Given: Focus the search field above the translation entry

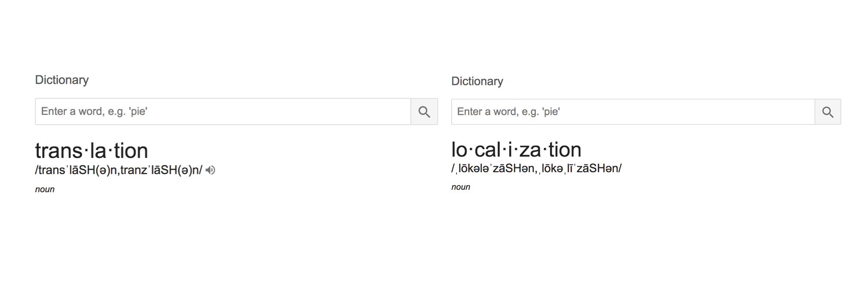Looking at the screenshot, I should [223, 112].
